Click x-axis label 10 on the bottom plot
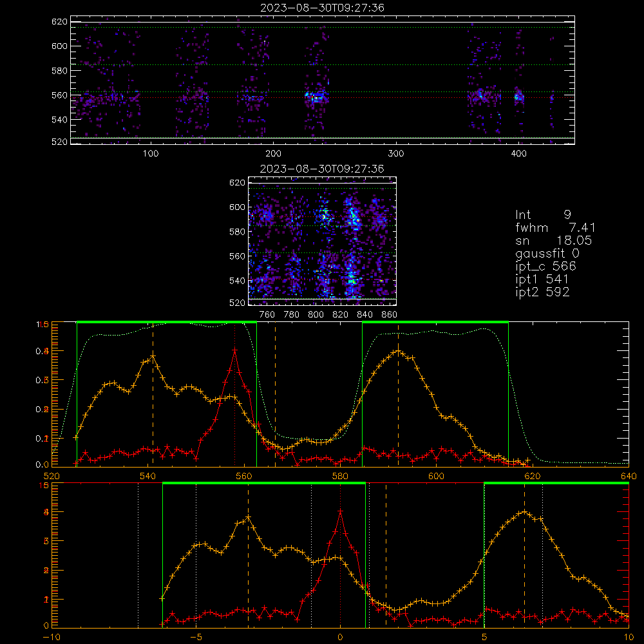The height and width of the screenshot is (644, 644). coord(629,638)
